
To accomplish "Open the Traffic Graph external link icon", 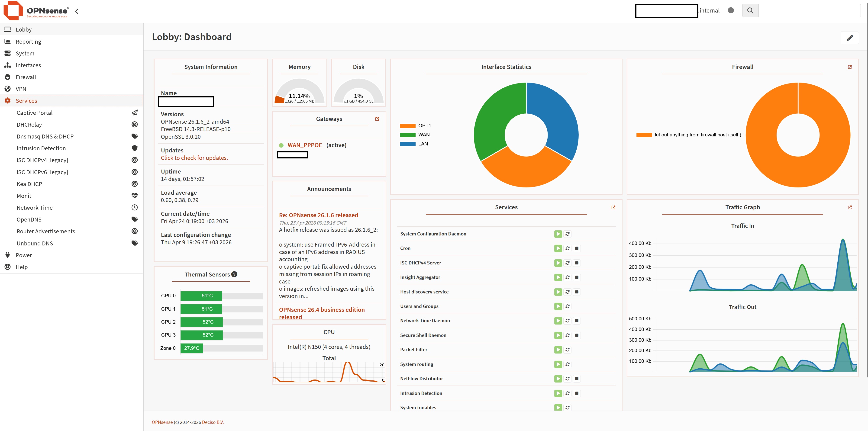I will pos(849,208).
